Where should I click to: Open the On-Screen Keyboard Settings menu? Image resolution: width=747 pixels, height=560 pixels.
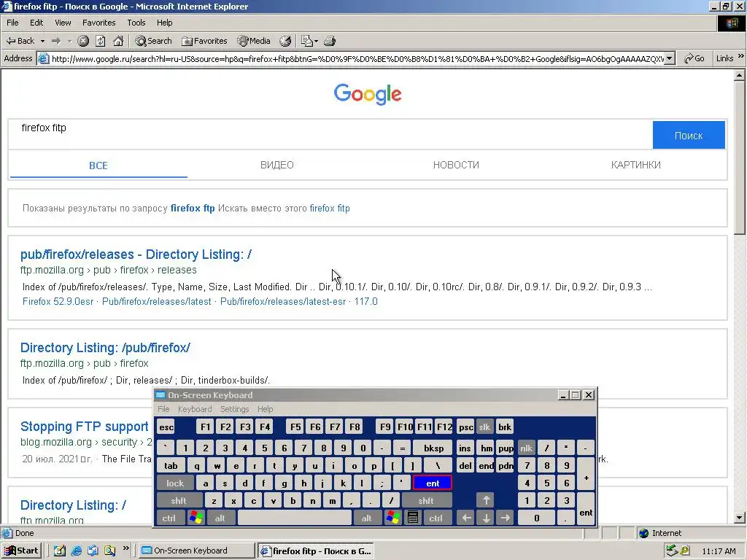(x=234, y=409)
